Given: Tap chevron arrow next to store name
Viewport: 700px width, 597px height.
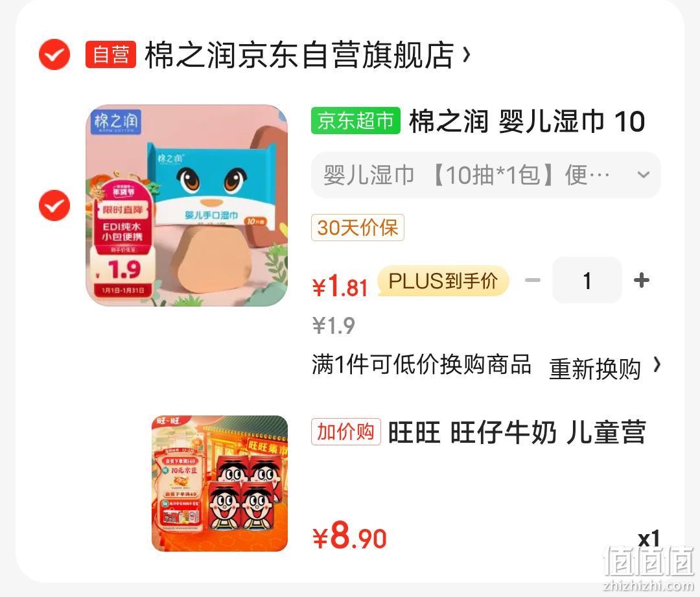Looking at the screenshot, I should (x=467, y=54).
